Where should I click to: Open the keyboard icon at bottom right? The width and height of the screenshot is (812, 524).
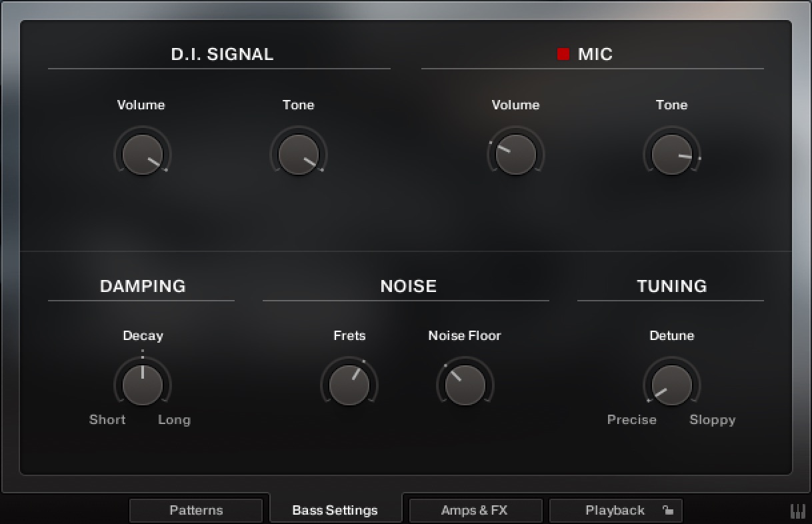[797, 511]
